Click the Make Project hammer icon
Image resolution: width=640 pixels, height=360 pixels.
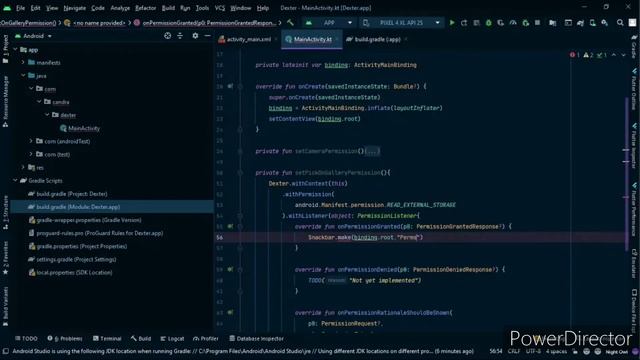pos(290,23)
